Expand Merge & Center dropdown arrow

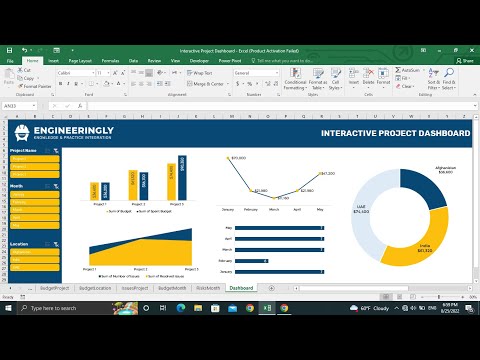[x=228, y=84]
